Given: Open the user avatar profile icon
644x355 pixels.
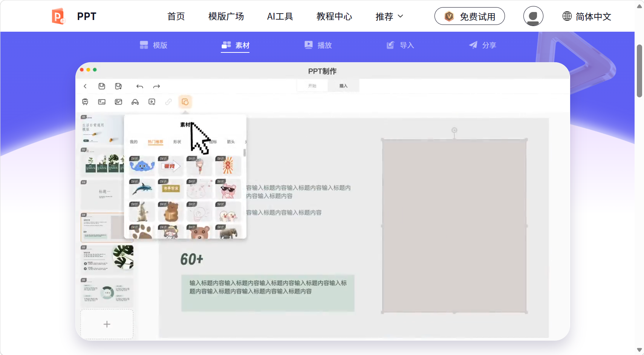Looking at the screenshot, I should point(533,16).
